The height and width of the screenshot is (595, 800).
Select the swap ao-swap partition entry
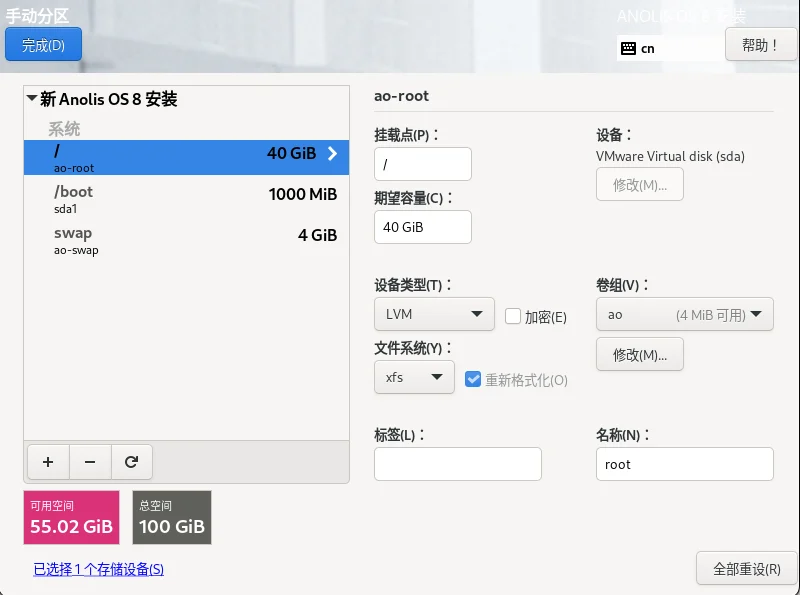point(186,240)
